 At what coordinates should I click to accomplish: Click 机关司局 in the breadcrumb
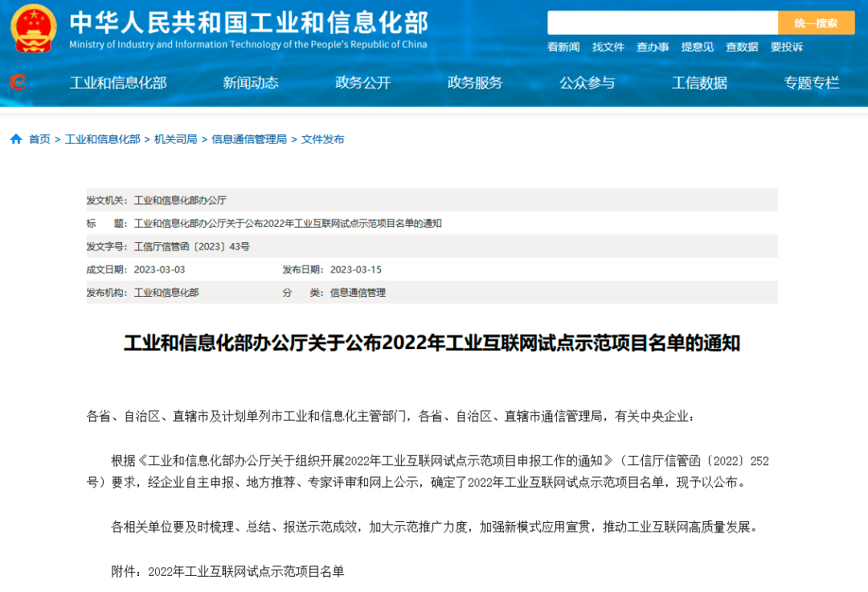point(175,139)
